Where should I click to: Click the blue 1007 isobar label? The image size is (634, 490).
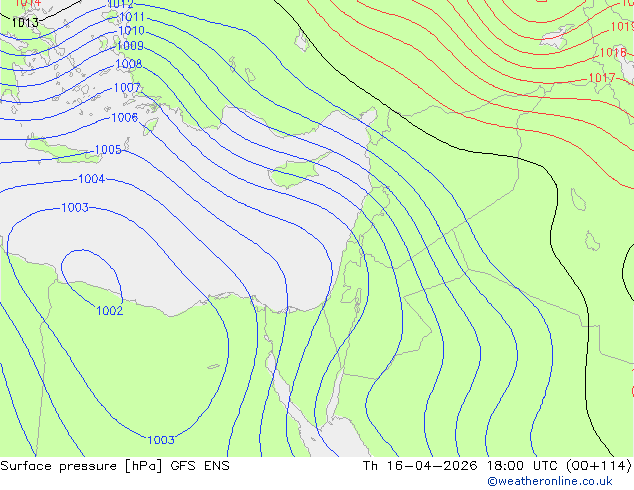(x=127, y=87)
